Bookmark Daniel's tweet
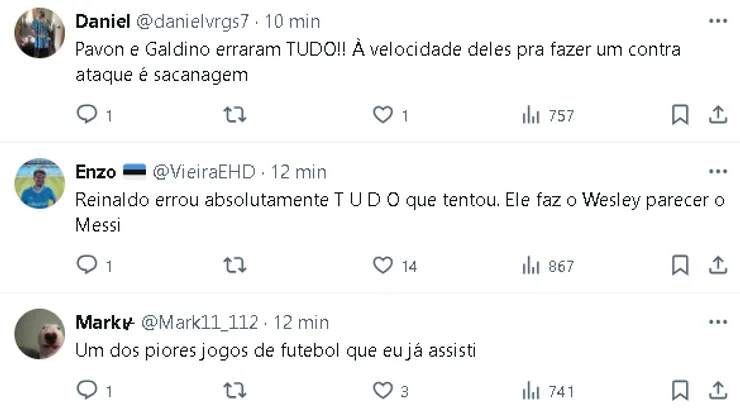Image resolution: width=740 pixels, height=416 pixels. 680,115
